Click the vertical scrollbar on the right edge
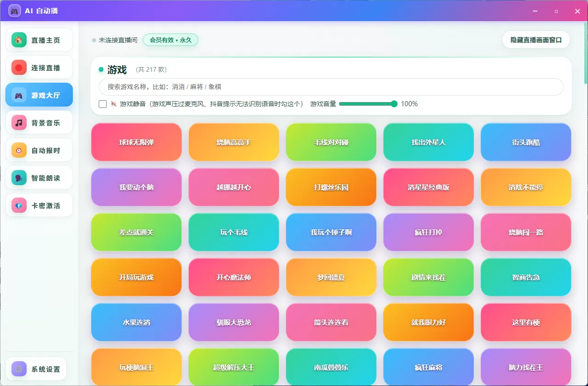Viewport: 588px width, 386px height. coord(585,53)
